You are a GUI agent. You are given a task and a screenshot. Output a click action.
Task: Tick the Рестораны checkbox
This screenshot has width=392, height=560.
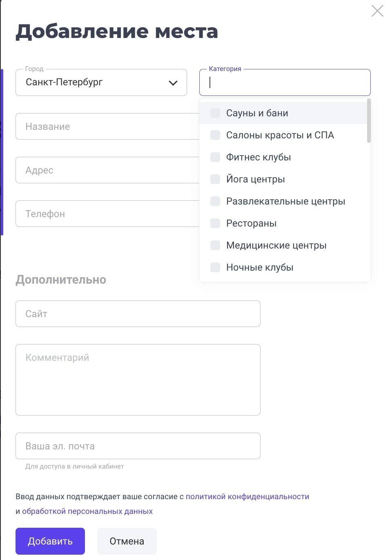coord(215,223)
